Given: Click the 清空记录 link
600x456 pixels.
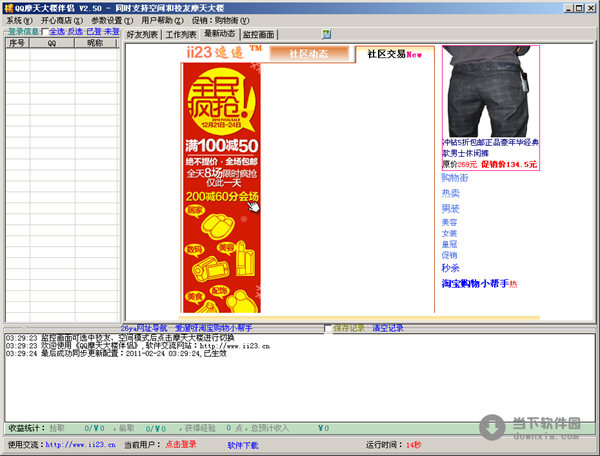Looking at the screenshot, I should (x=388, y=328).
